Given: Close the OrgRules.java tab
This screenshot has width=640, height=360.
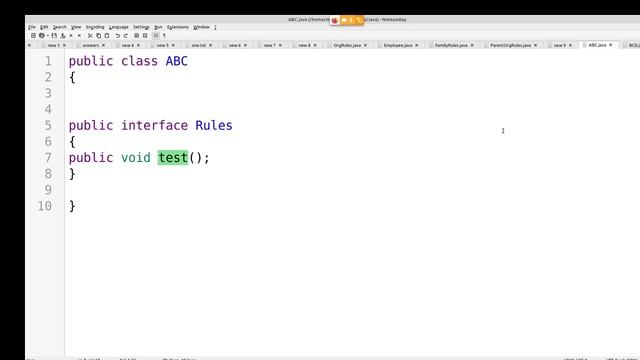Looking at the screenshot, I should [365, 45].
